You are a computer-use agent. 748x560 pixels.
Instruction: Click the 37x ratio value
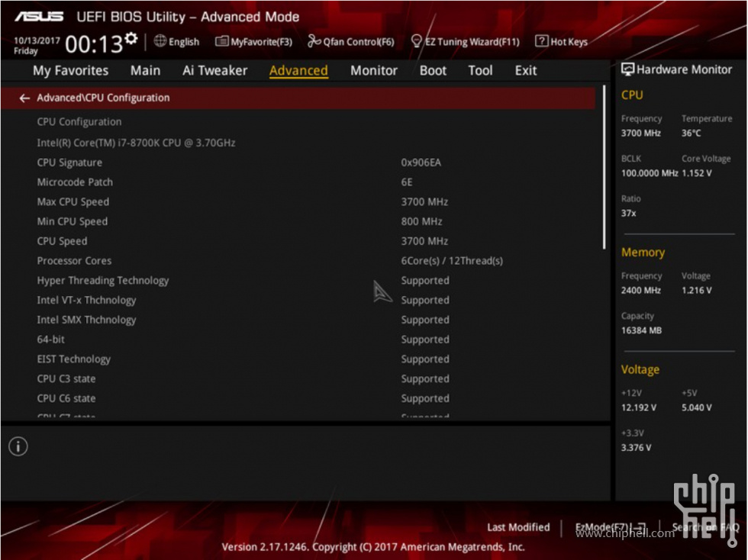[x=628, y=213]
